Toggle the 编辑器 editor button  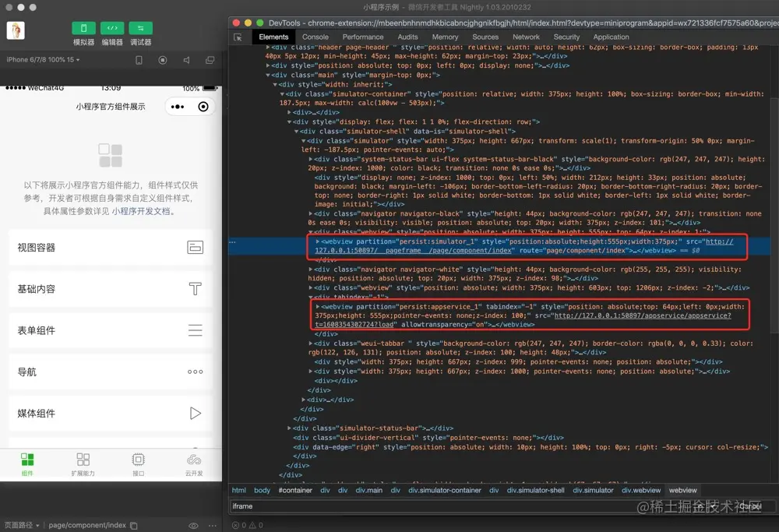click(x=112, y=28)
